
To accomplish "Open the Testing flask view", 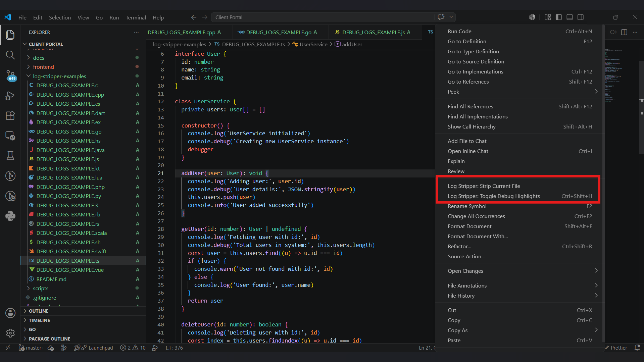I will [x=10, y=156].
